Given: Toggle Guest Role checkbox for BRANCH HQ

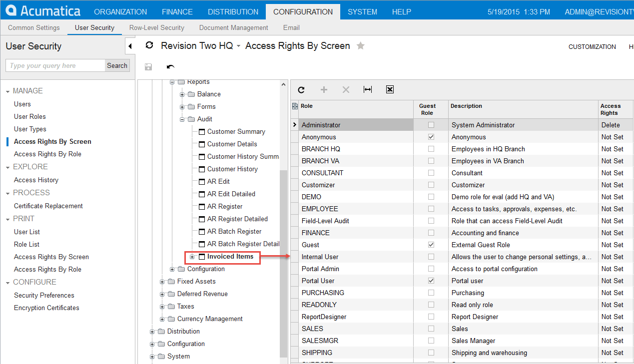Looking at the screenshot, I should (x=431, y=149).
